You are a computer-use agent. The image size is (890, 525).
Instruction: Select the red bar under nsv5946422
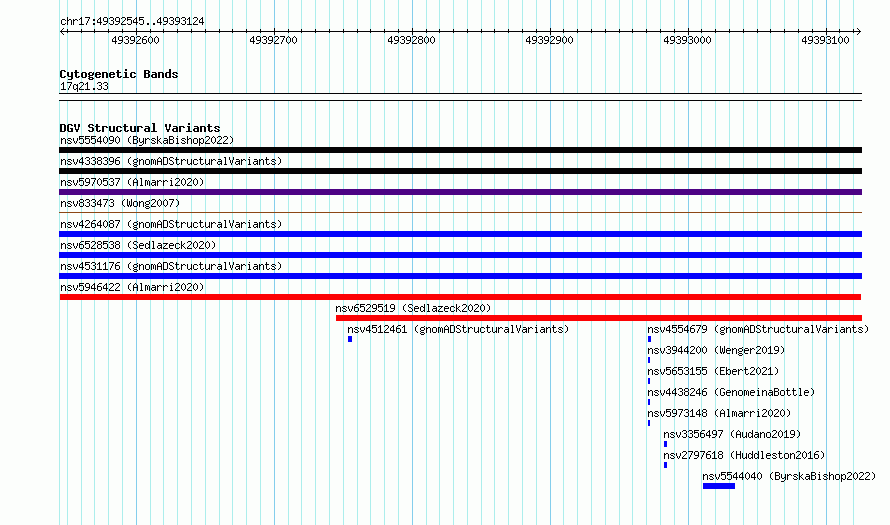click(460, 297)
